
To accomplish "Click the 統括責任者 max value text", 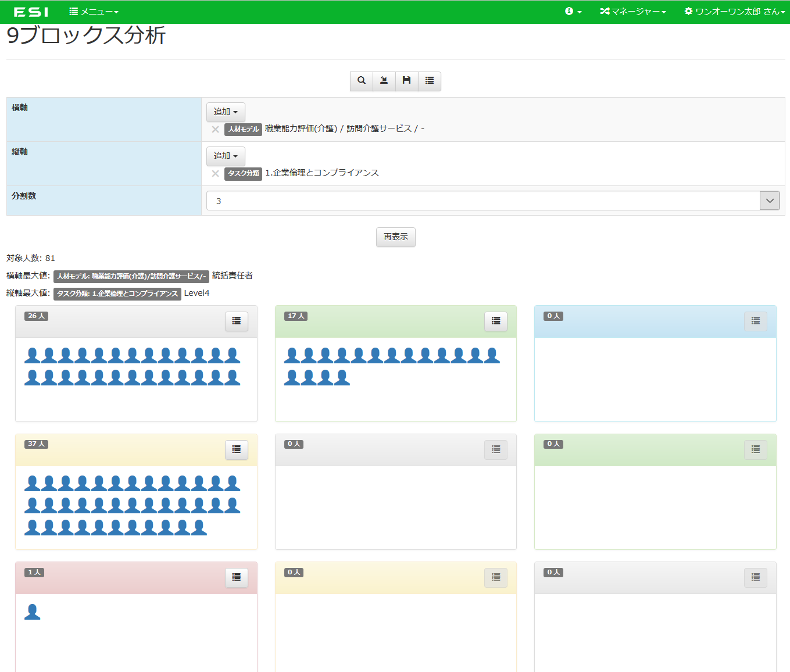I will point(233,276).
